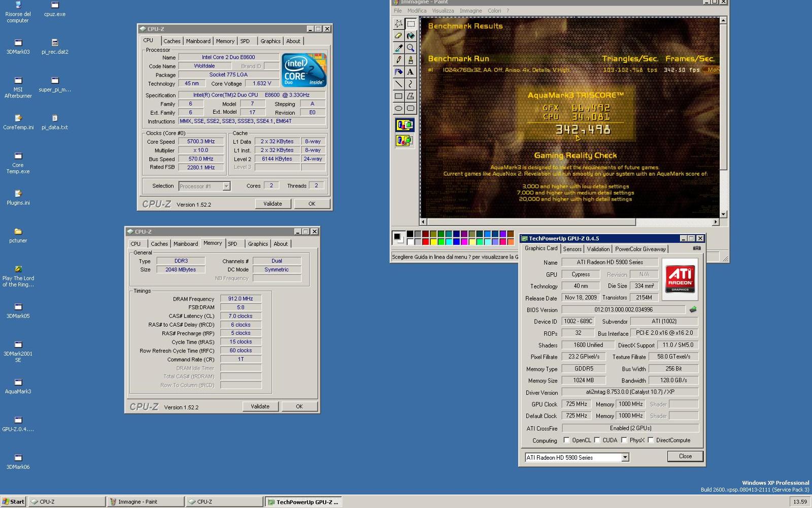Open the 3DMark06 desktop shortcut
812x508 pixels.
pos(18,461)
